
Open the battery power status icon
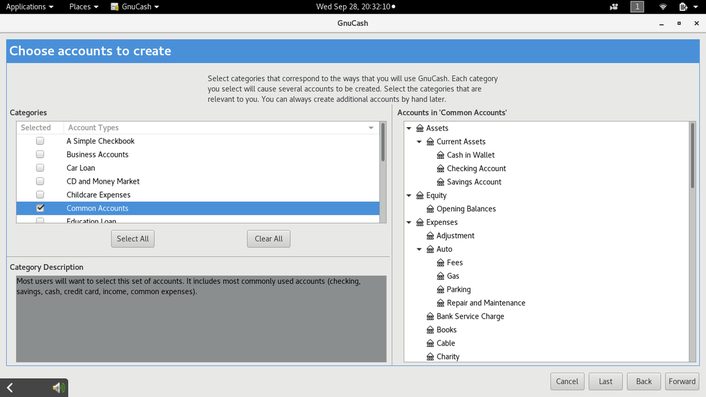(683, 7)
